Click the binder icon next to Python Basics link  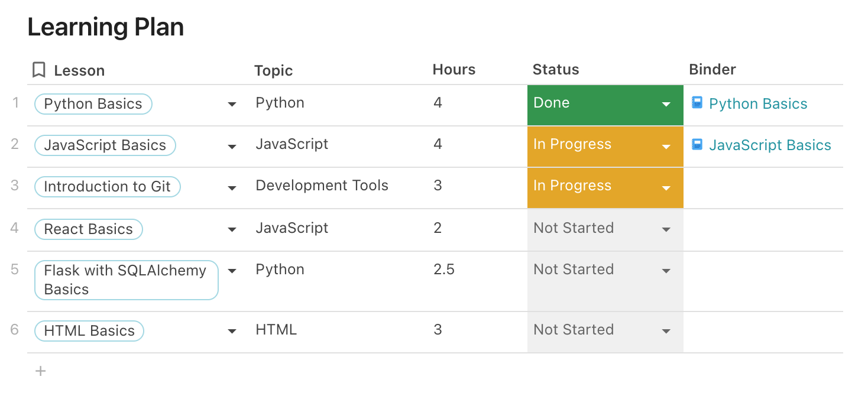pyautogui.click(x=697, y=103)
